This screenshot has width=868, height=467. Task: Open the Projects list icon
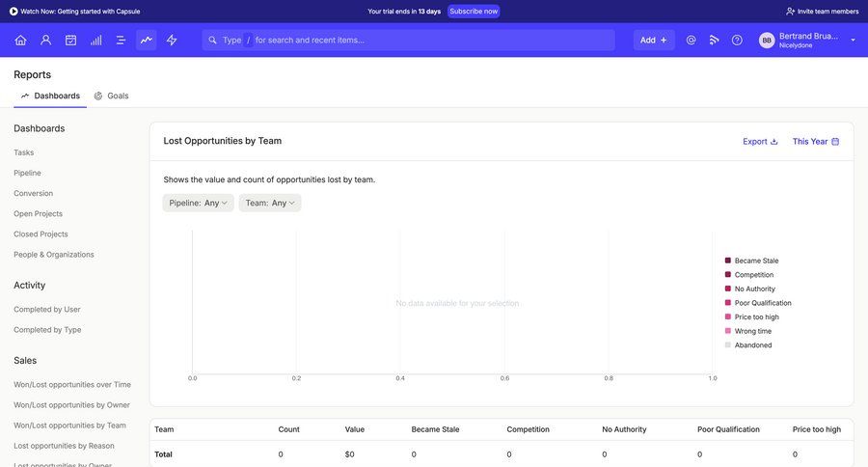121,40
